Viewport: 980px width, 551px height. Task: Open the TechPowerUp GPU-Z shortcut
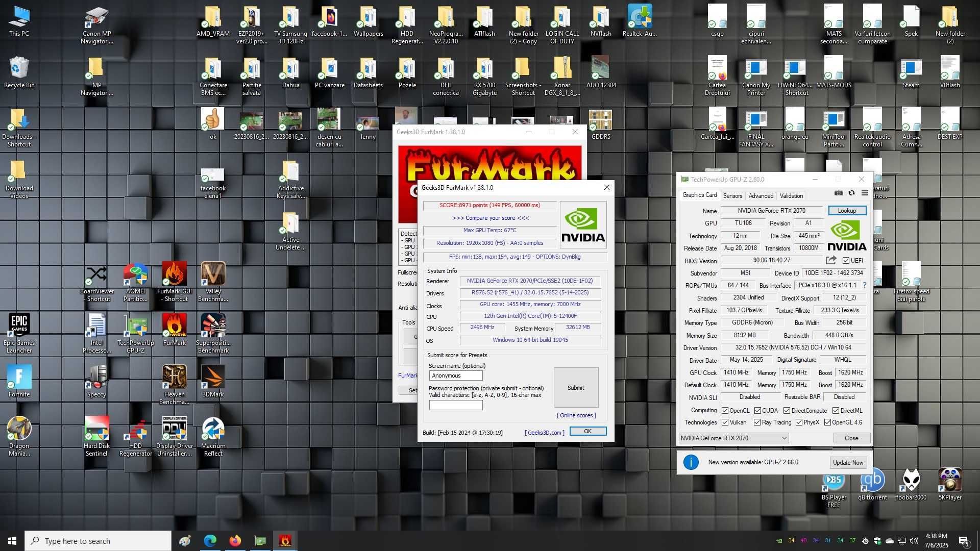tap(135, 333)
